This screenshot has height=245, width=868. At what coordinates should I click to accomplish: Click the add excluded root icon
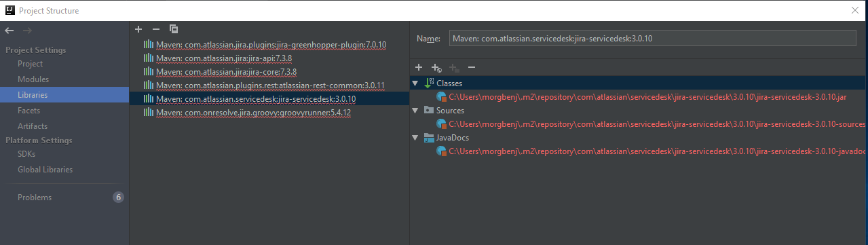454,67
